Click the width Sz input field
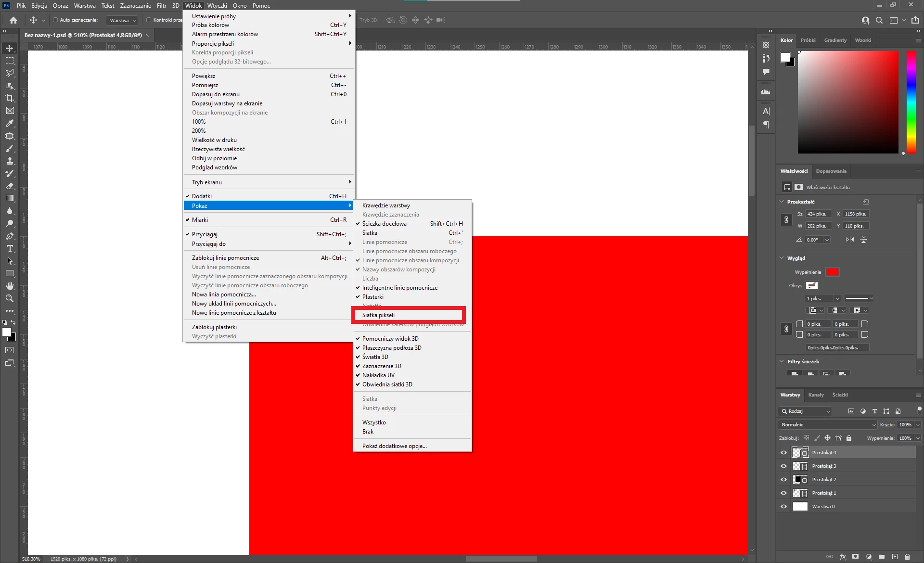Viewport: 924px width, 563px height. coord(819,214)
